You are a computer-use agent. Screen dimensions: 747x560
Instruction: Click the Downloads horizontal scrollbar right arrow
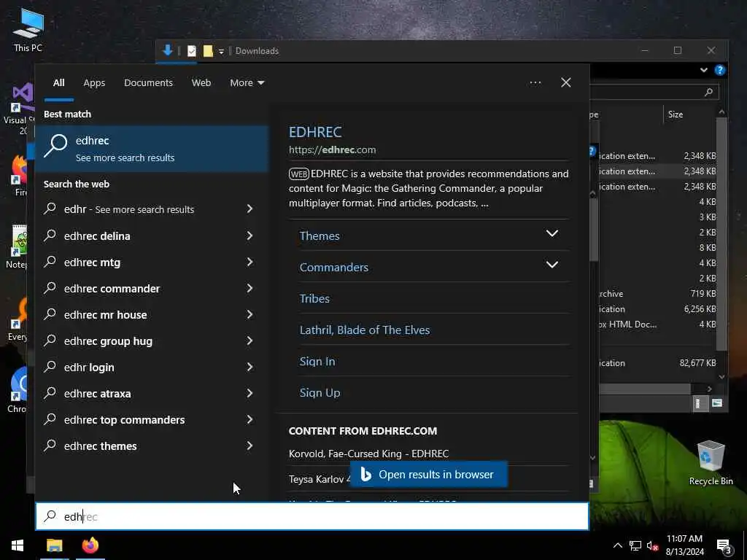tap(709, 389)
